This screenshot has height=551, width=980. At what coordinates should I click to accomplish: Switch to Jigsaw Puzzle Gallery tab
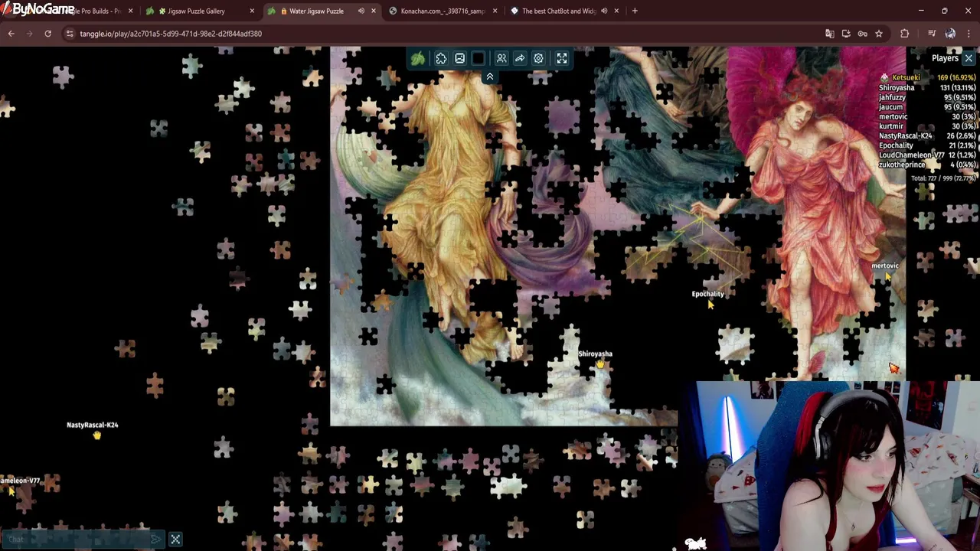click(x=201, y=11)
